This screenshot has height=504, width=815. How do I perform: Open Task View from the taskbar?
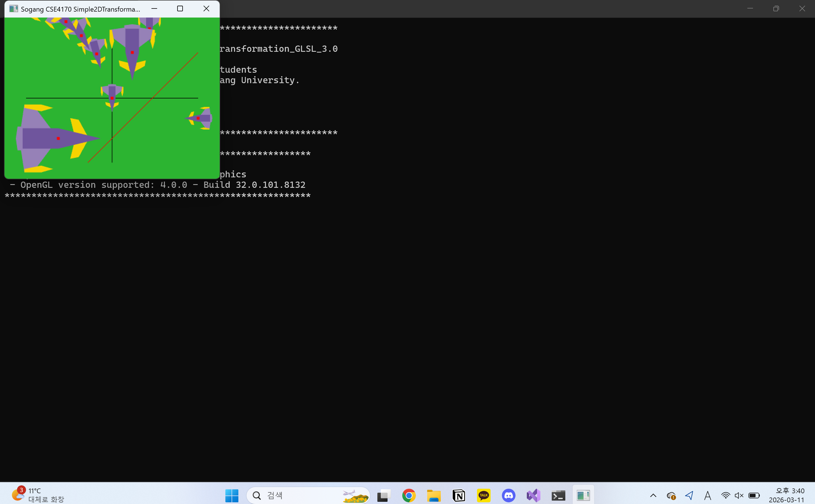pyautogui.click(x=384, y=495)
